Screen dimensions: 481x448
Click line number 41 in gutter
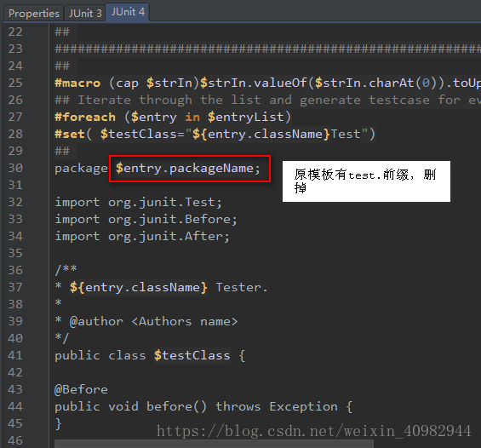point(15,356)
